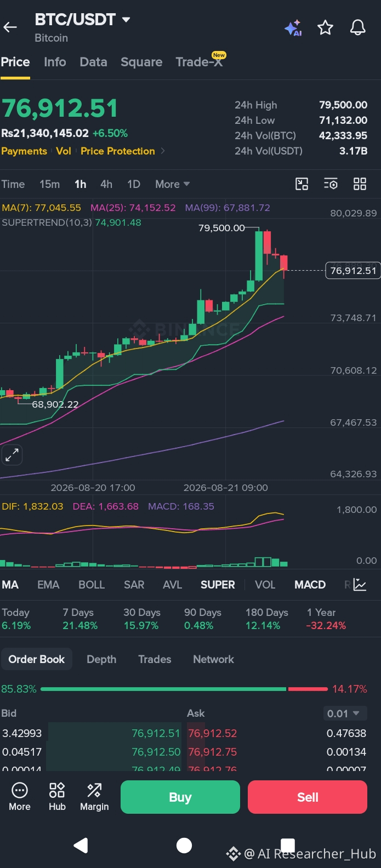Toggle the SUPER indicator

[218, 585]
